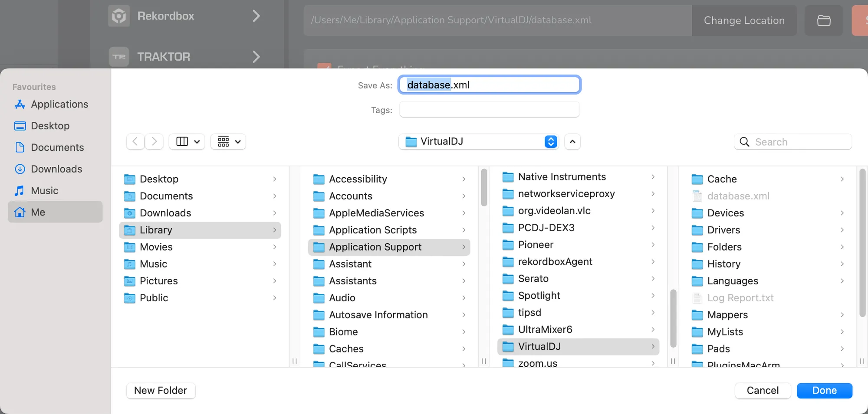Image resolution: width=868 pixels, height=414 pixels.
Task: Click the back navigation arrow
Action: [x=135, y=142]
